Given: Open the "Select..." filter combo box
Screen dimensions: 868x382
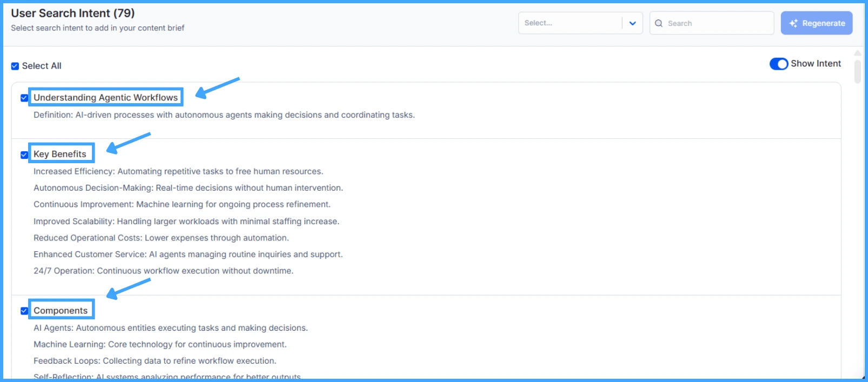Looking at the screenshot, I should click(x=571, y=23).
